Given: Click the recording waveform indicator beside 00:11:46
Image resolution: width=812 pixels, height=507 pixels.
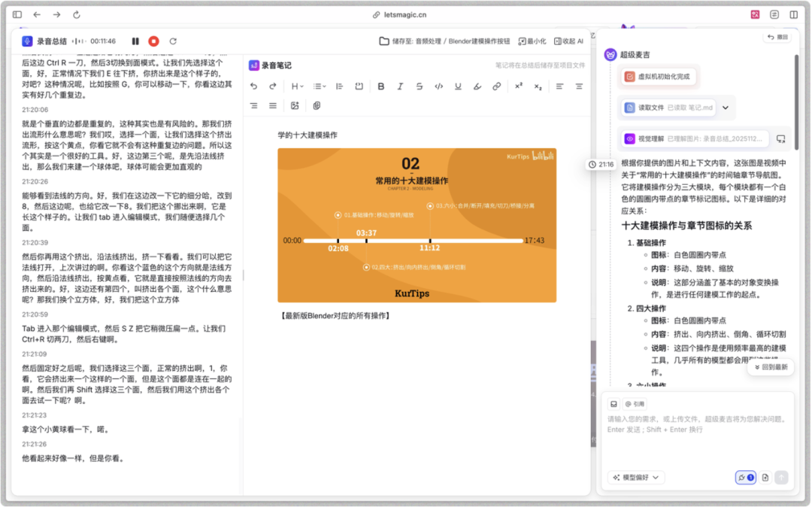Looking at the screenshot, I should point(78,41).
